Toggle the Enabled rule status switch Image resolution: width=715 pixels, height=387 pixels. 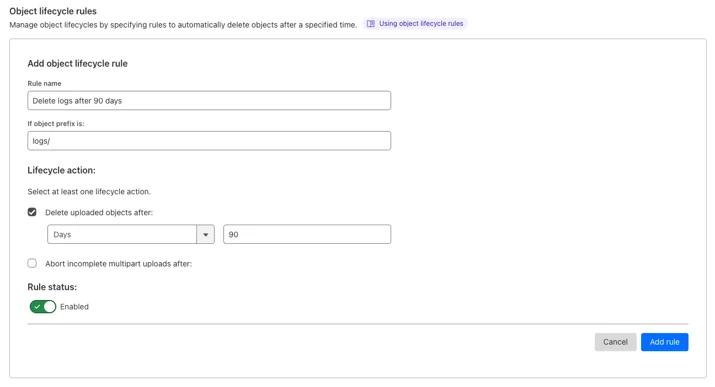(43, 307)
